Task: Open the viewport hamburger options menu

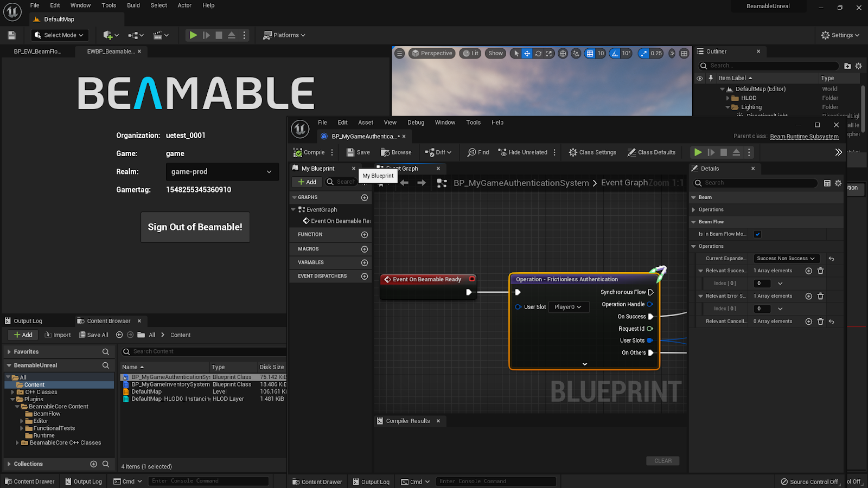Action: click(400, 53)
